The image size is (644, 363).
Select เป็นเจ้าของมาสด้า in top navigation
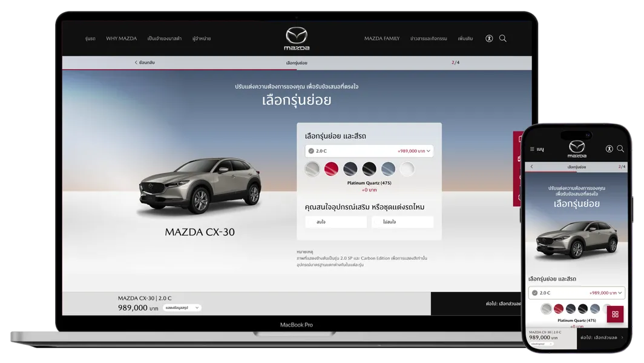[164, 39]
